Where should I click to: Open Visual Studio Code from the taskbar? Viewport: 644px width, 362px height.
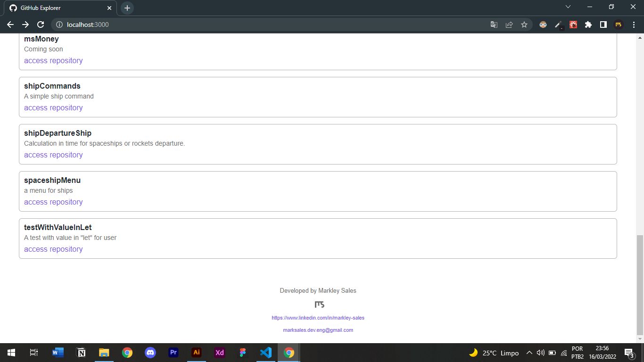pos(265,353)
